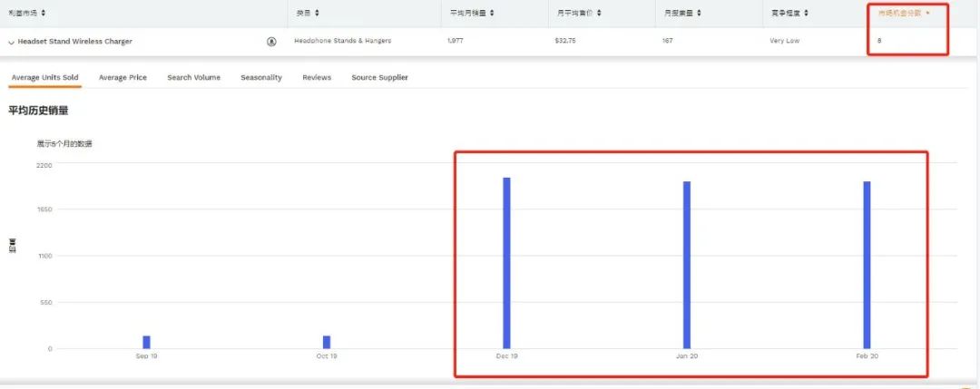Open the Source Supplier tab
The height and width of the screenshot is (389, 980).
(379, 77)
